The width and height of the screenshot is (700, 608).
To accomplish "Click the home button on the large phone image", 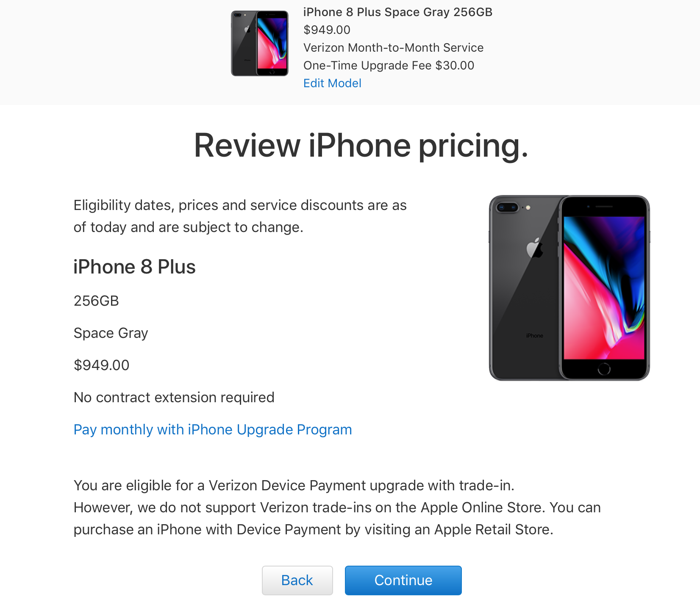I will tap(604, 369).
